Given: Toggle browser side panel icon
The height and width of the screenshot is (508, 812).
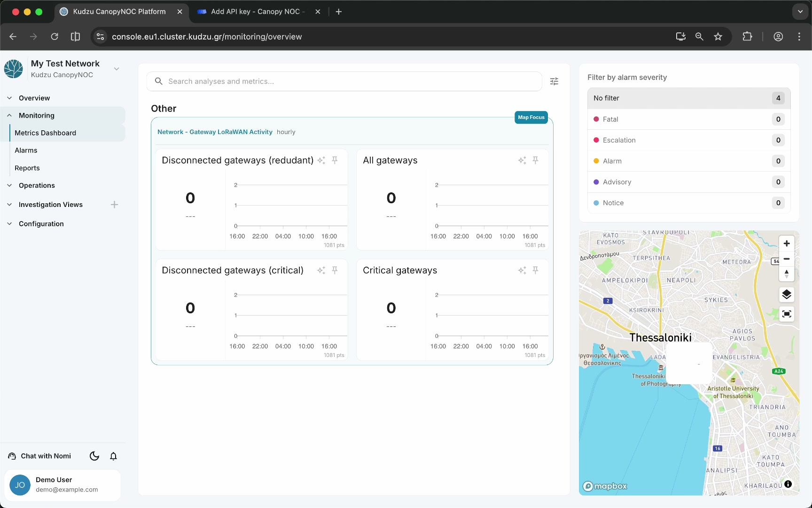Looking at the screenshot, I should point(75,37).
